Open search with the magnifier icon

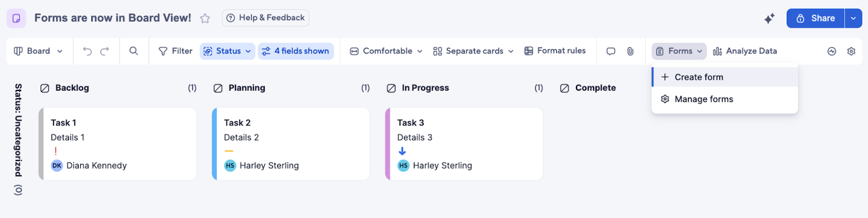tap(133, 51)
